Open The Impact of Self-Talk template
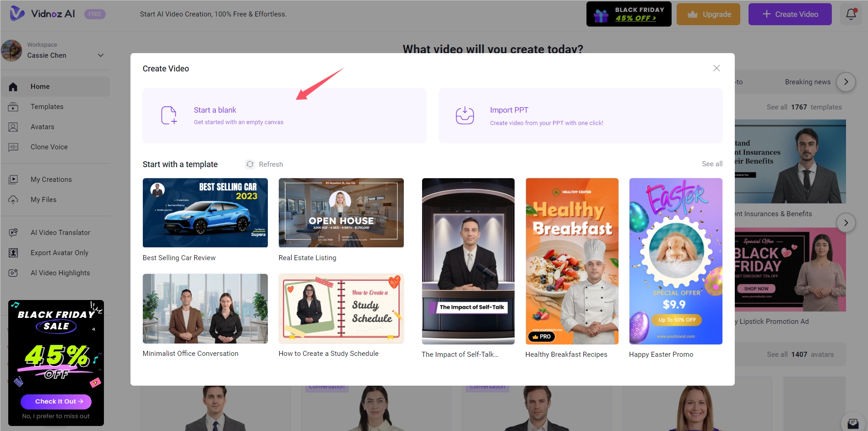 [468, 261]
